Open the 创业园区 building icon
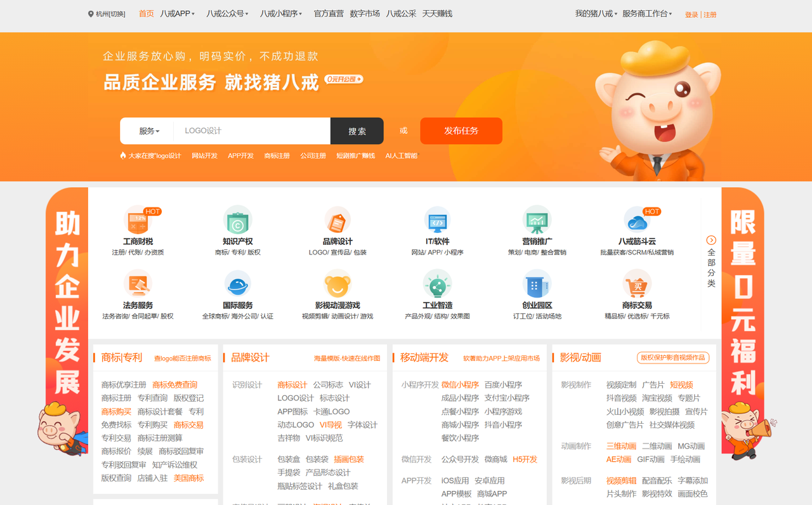 [537, 284]
